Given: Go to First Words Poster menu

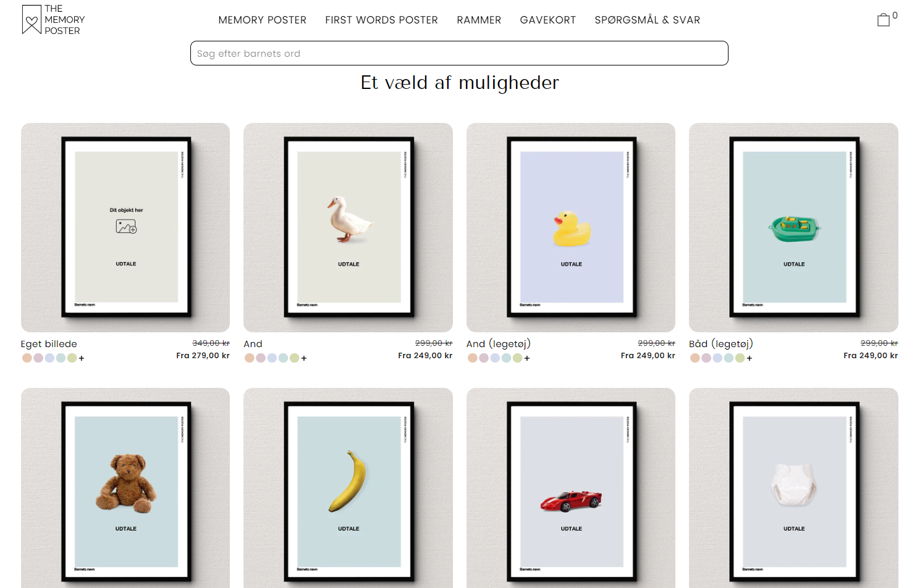Looking at the screenshot, I should click(381, 20).
